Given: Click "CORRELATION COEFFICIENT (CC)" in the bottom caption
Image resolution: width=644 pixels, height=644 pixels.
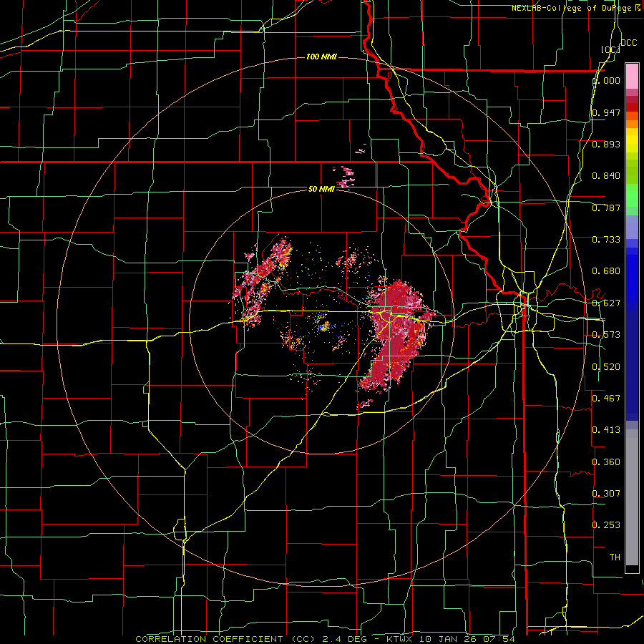Looking at the screenshot, I should (225, 639).
